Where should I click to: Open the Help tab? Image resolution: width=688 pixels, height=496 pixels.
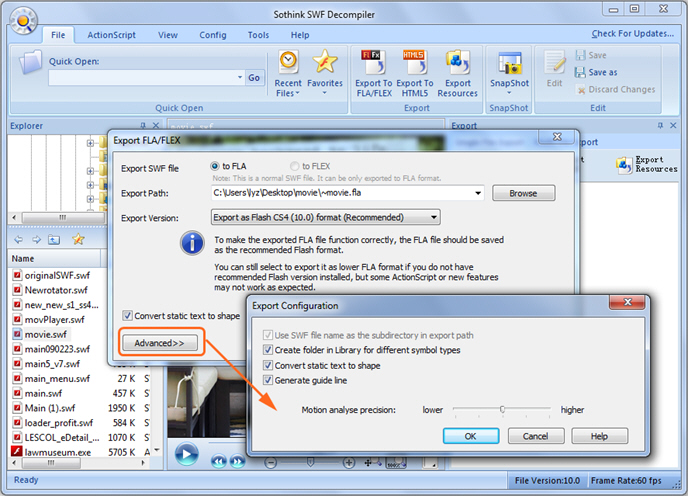point(300,35)
